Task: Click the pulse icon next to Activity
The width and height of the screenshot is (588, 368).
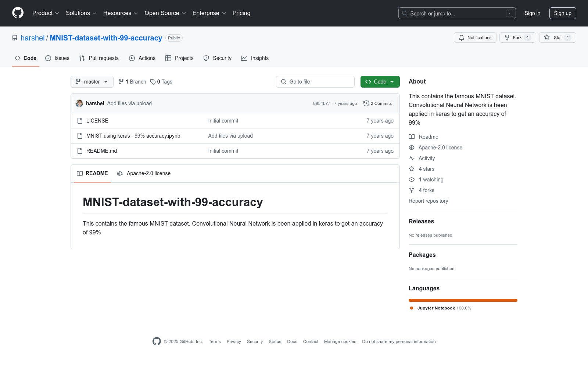Action: pyautogui.click(x=412, y=158)
